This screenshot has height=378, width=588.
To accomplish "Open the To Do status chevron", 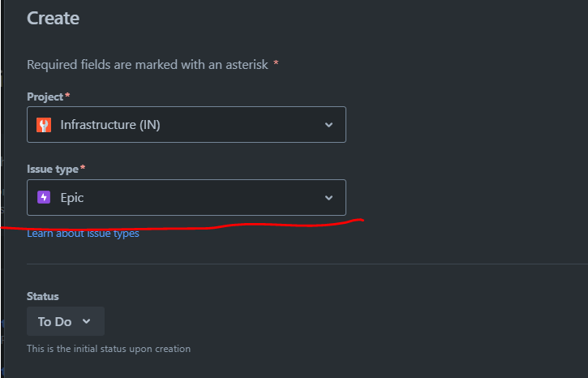I will point(87,321).
